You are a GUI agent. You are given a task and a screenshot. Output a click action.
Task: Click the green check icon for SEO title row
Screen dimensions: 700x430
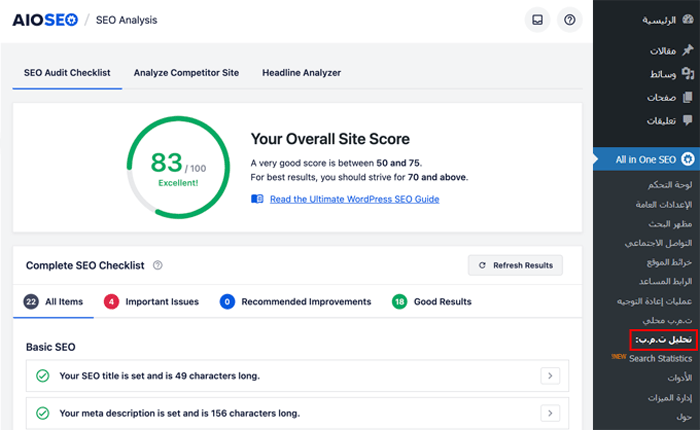tap(43, 376)
